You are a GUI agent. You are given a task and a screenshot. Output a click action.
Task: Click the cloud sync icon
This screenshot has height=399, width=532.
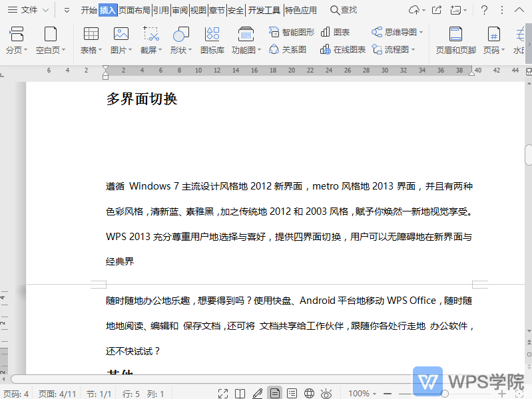point(414,10)
